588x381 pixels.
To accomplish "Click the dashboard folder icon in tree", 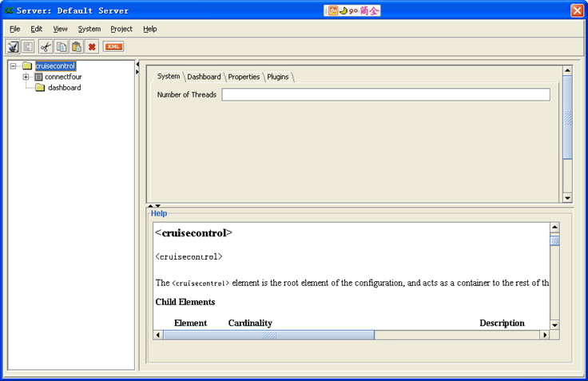I will [x=40, y=88].
